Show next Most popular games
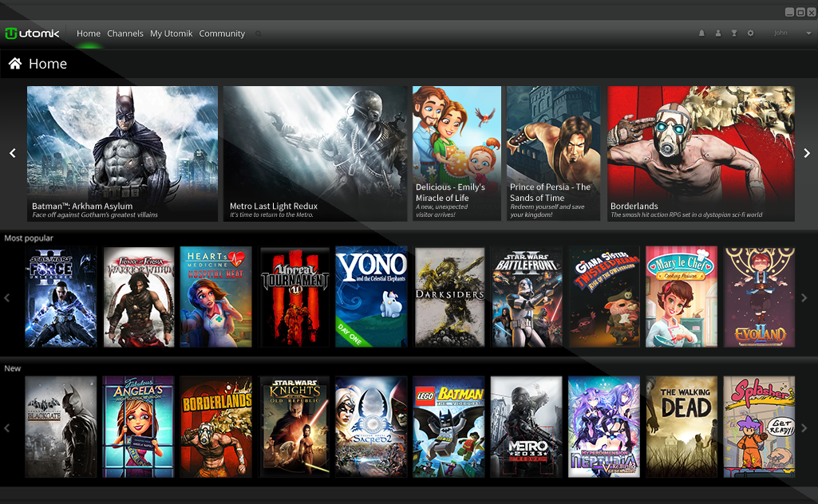This screenshot has height=504, width=818. pos(804,297)
